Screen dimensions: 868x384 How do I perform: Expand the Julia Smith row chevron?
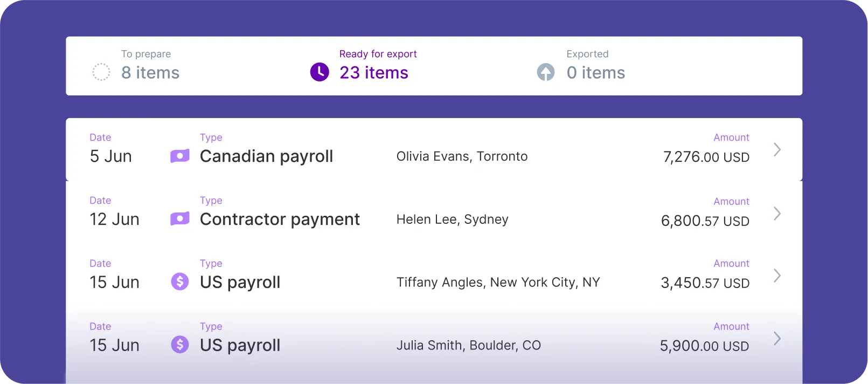(777, 339)
